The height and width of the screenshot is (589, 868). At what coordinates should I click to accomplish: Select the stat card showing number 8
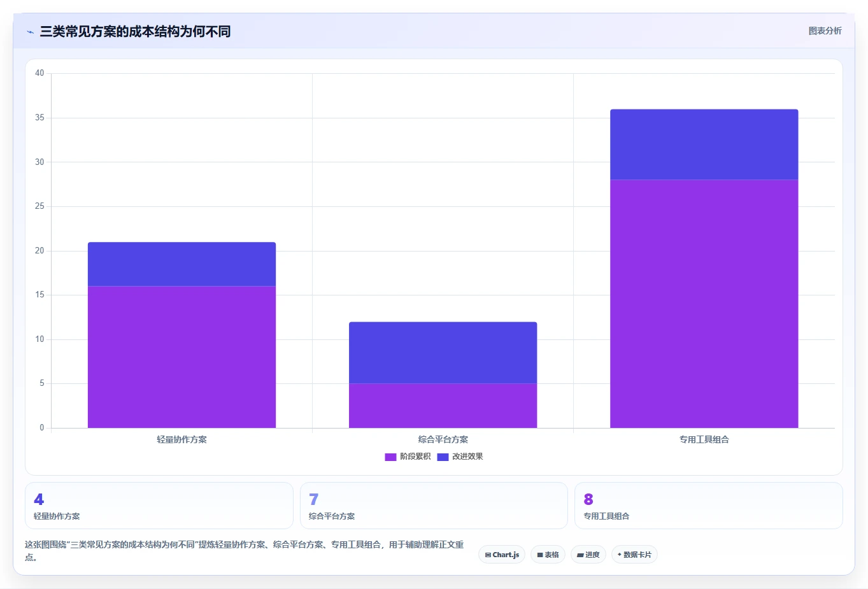pos(708,506)
